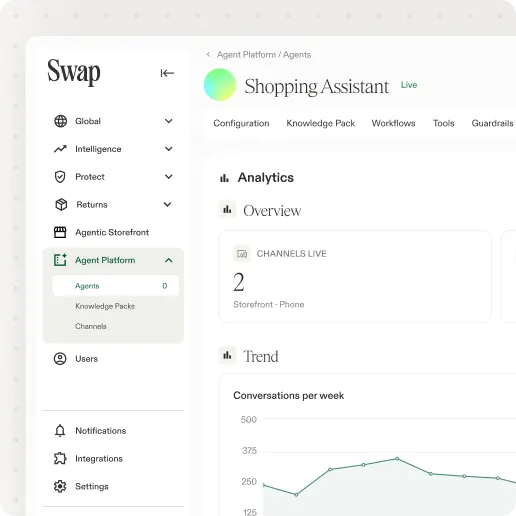Open the Workflows tab
This screenshot has width=516, height=516.
pos(393,123)
